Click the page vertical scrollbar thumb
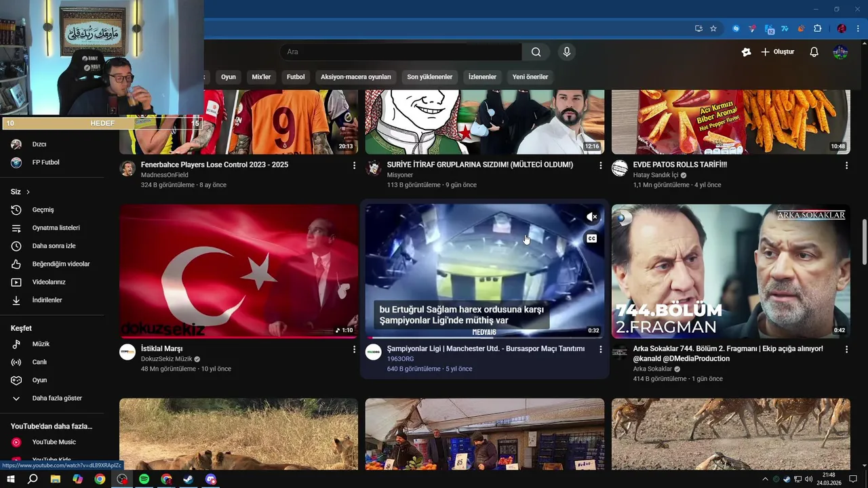Viewport: 868px width, 488px height. click(x=864, y=242)
